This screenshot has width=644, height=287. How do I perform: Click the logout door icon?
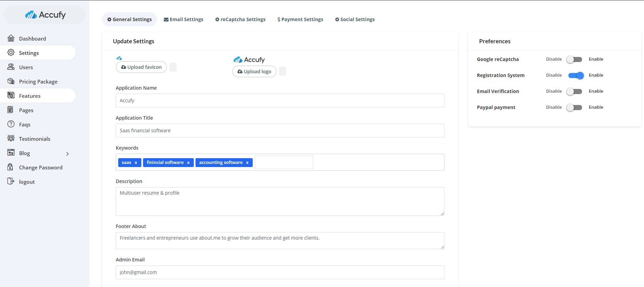click(11, 181)
